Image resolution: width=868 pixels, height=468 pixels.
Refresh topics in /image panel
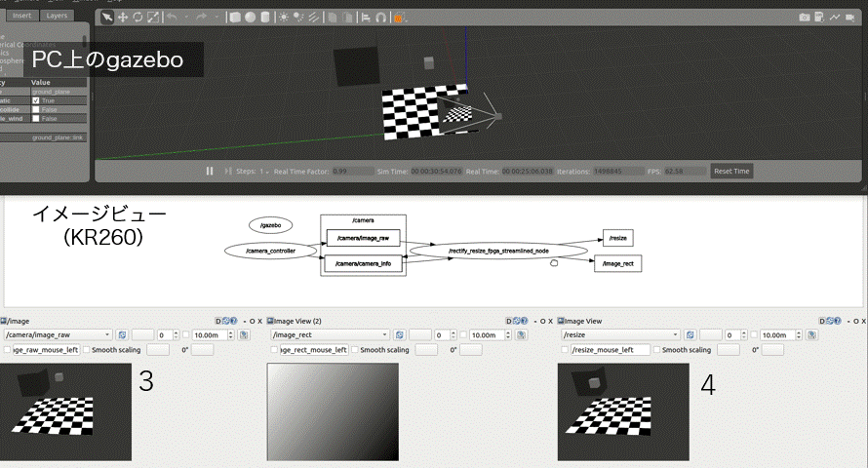click(x=122, y=335)
